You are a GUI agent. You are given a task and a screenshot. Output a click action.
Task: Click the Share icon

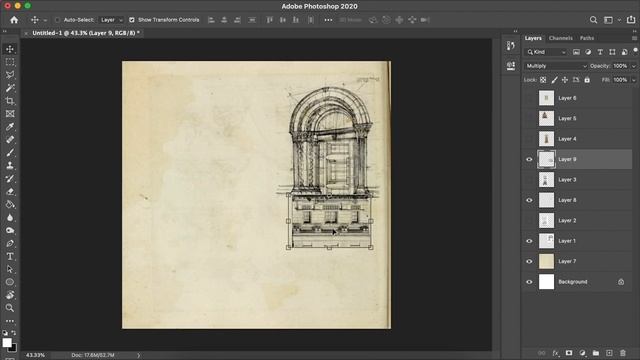click(631, 20)
